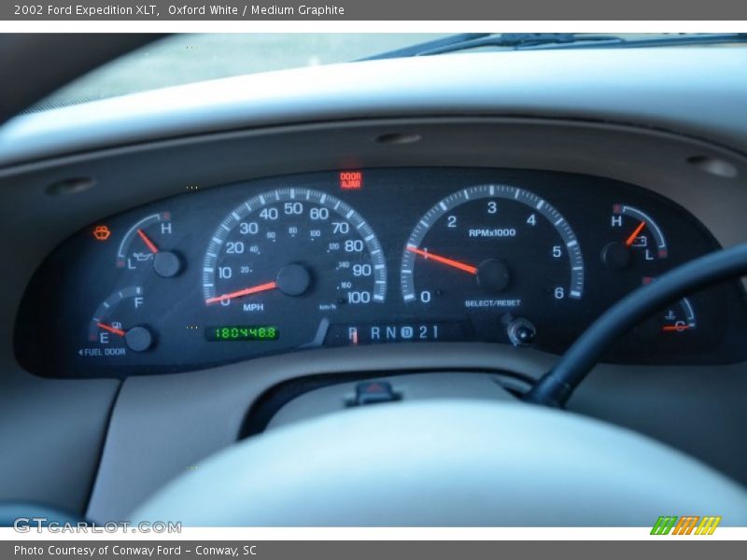Click the GTCARLOT.COM logo

tap(98, 526)
